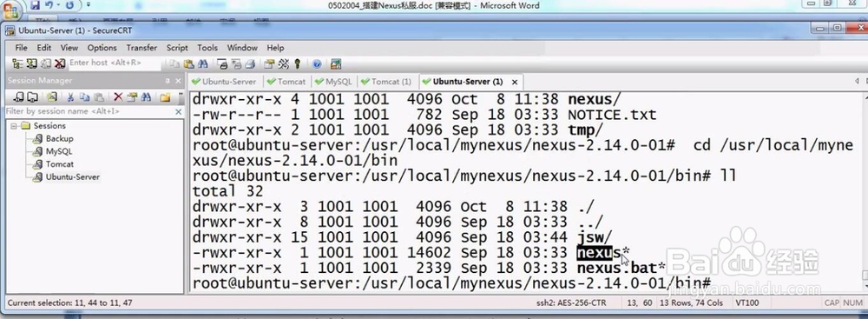Image resolution: width=868 pixels, height=319 pixels.
Task: Click the Word Redo icon
Action: click(x=69, y=5)
